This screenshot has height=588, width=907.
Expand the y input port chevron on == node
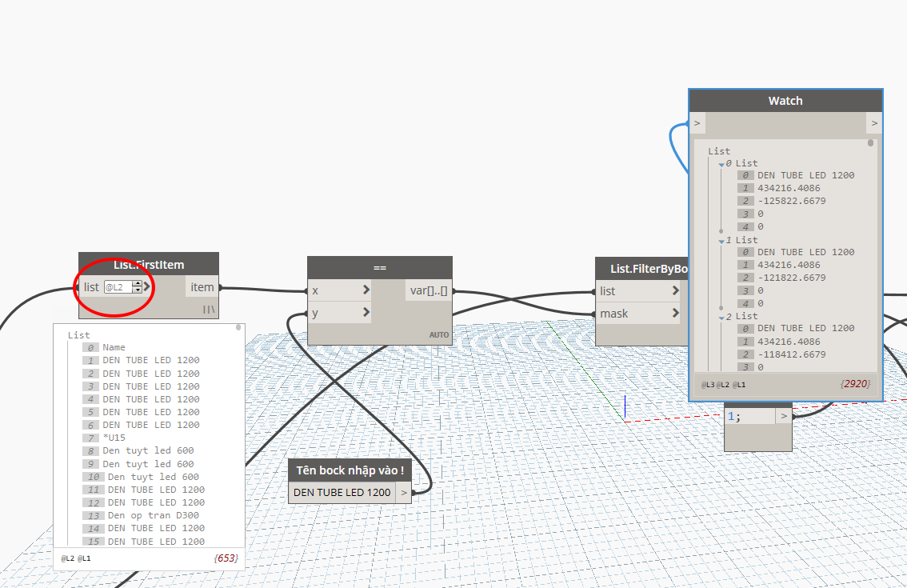click(366, 313)
